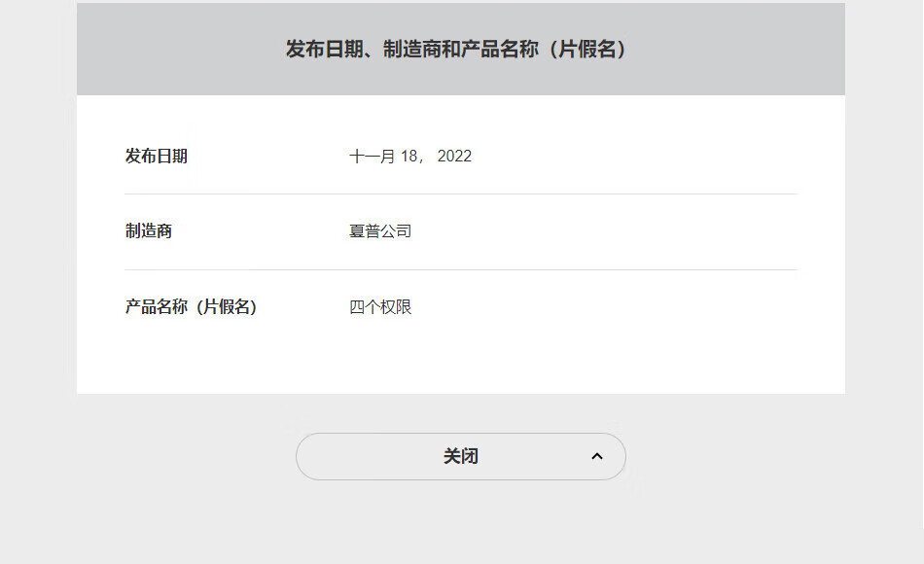Screen dimensions: 924x564
Task: Click the year 2022 in the date
Action: tap(454, 157)
